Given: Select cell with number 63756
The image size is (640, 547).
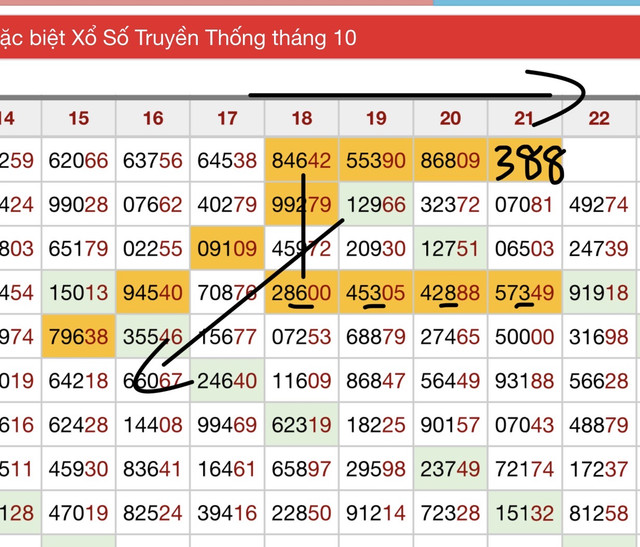Looking at the screenshot, I should [153, 160].
